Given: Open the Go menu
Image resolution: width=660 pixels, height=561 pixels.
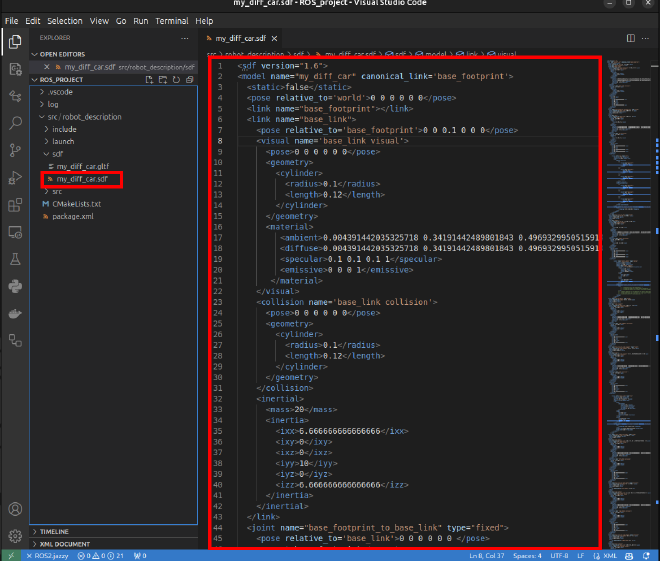Looking at the screenshot, I should 121,21.
